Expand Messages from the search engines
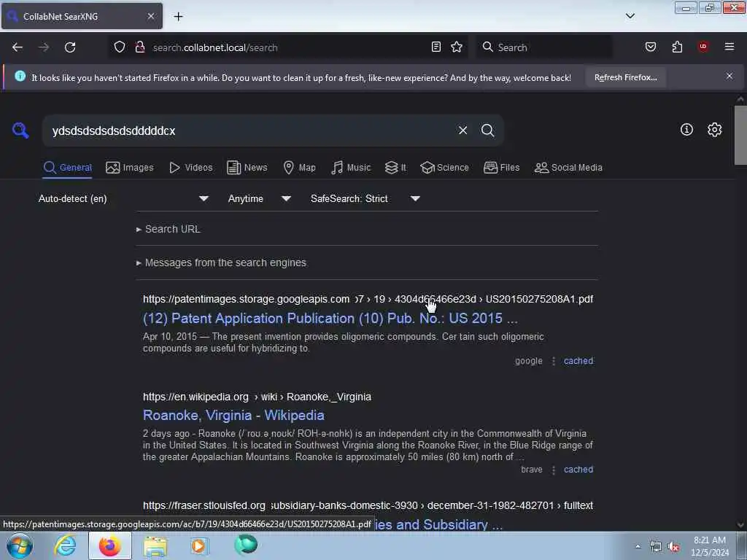Screen dimensions: 747x560 point(221,262)
